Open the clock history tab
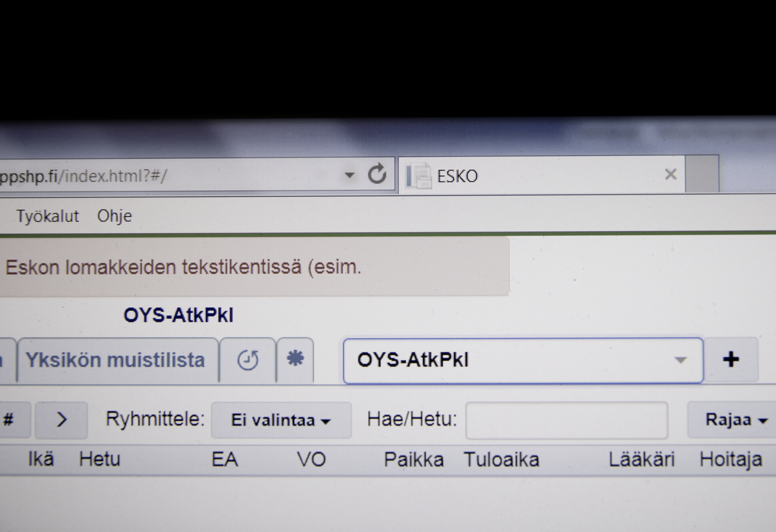The image size is (776, 532). 248,360
